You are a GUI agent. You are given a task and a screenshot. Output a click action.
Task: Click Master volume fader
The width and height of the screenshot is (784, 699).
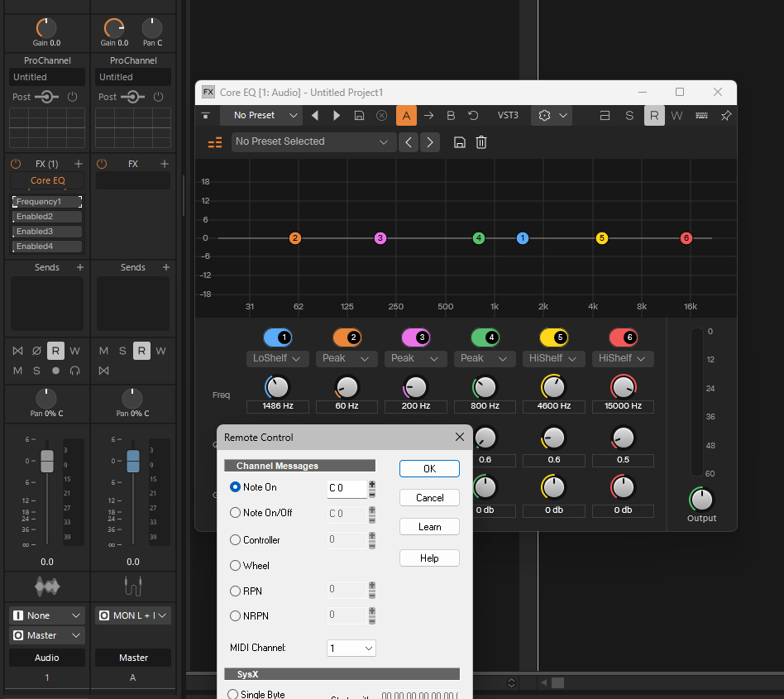click(133, 461)
